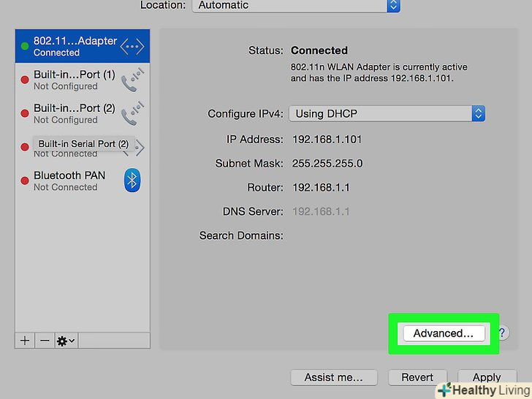Click green status dot of 802.11 Adapter
This screenshot has height=399, width=532.
[x=24, y=46]
